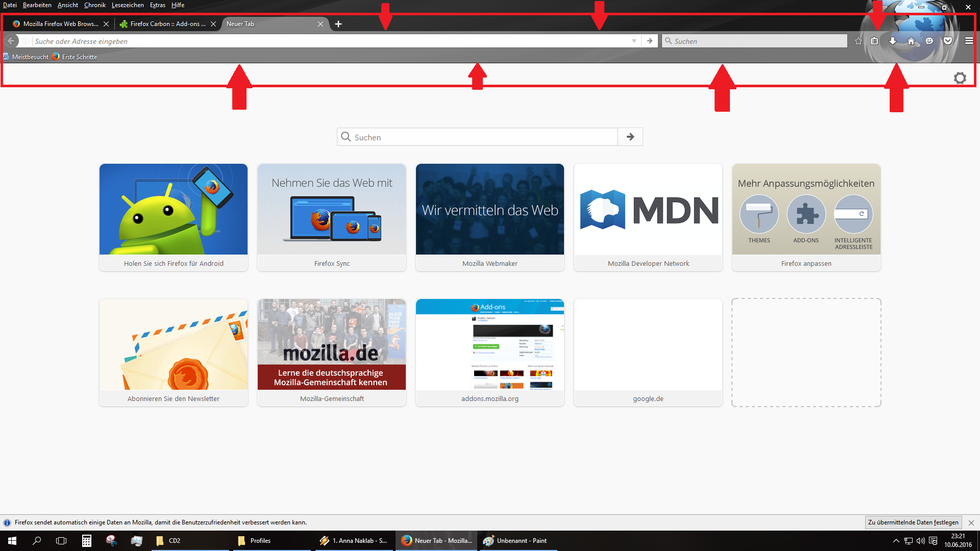Click new tab page gear icon
The width and height of the screenshot is (980, 551).
(960, 78)
